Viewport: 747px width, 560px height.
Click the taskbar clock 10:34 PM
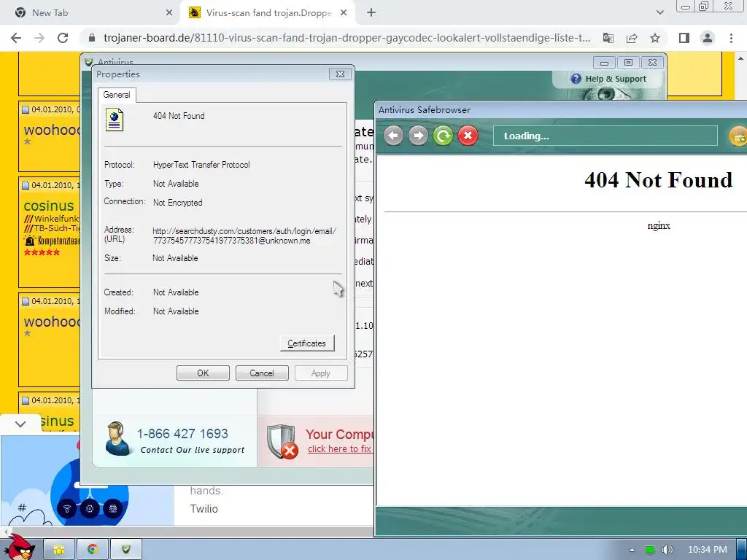tap(708, 550)
